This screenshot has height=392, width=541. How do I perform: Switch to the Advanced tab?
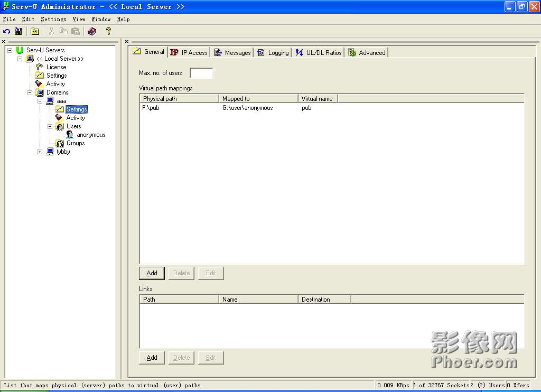[x=367, y=52]
